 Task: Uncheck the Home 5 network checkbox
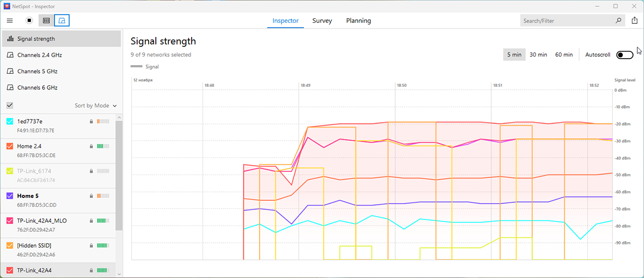pyautogui.click(x=10, y=196)
